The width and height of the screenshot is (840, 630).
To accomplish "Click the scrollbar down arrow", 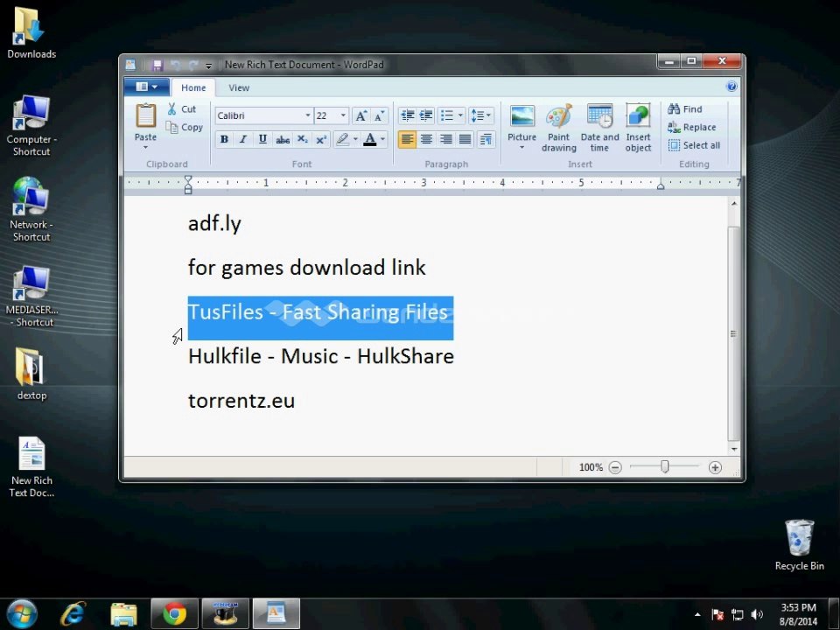I will [x=734, y=449].
